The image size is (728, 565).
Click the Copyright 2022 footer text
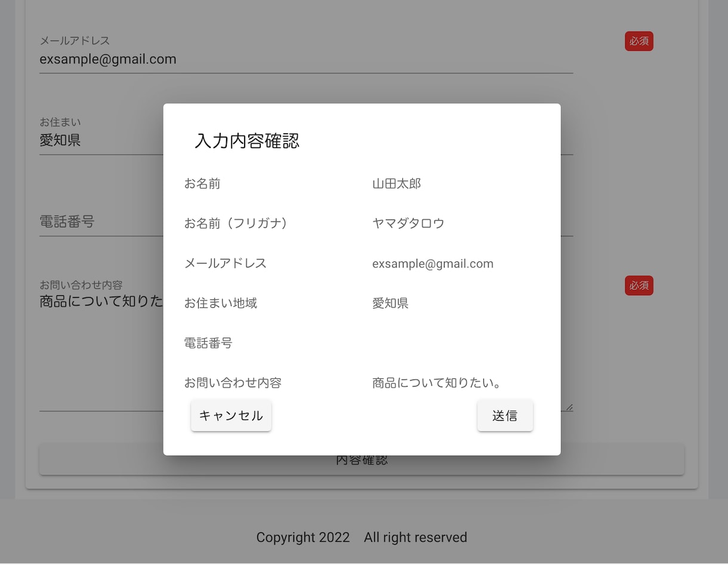click(x=303, y=538)
